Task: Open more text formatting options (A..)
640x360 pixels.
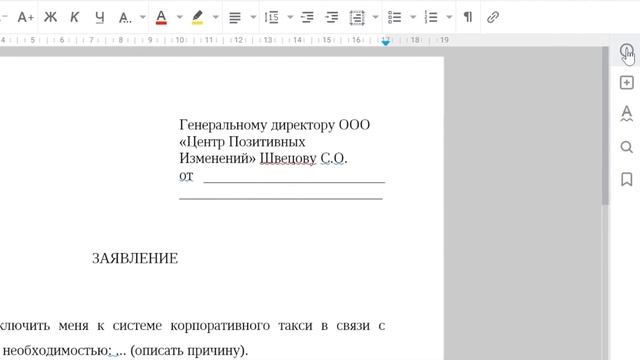Action: click(125, 18)
